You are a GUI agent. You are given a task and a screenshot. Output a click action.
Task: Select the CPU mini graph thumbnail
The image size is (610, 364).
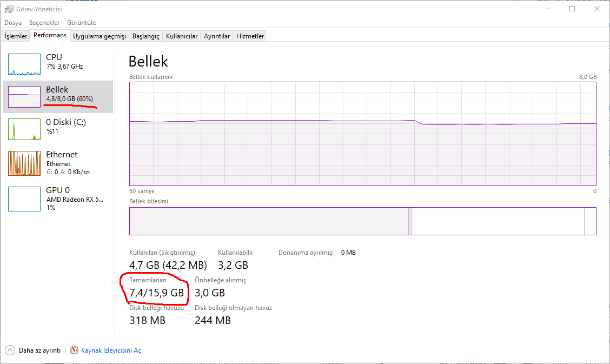pos(24,64)
